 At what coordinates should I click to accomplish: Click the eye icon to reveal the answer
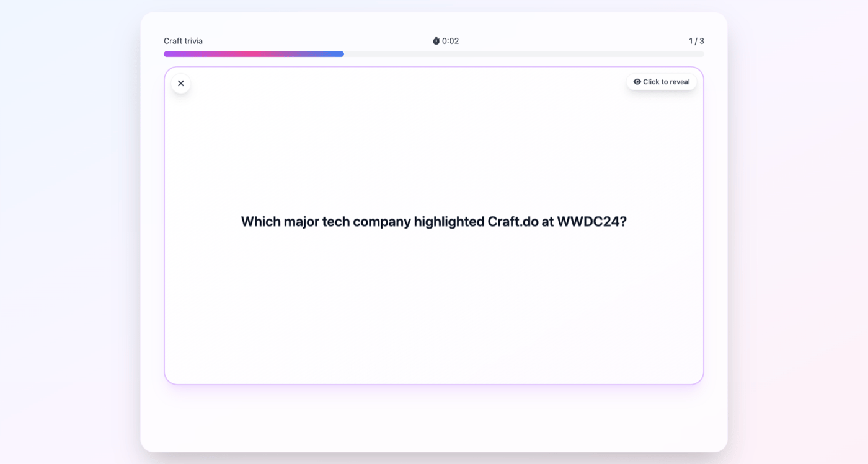tap(637, 82)
